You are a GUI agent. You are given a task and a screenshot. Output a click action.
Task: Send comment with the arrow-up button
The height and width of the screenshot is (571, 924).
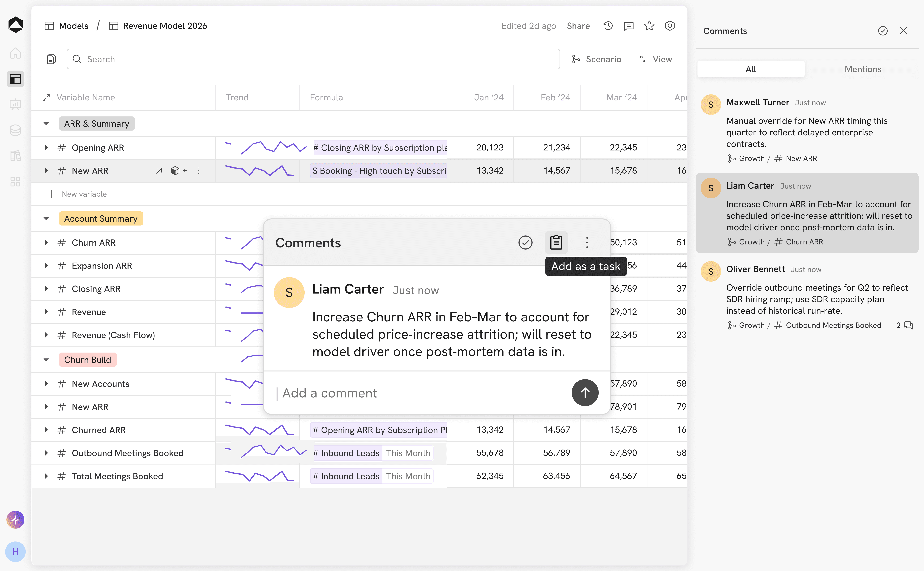point(585,393)
